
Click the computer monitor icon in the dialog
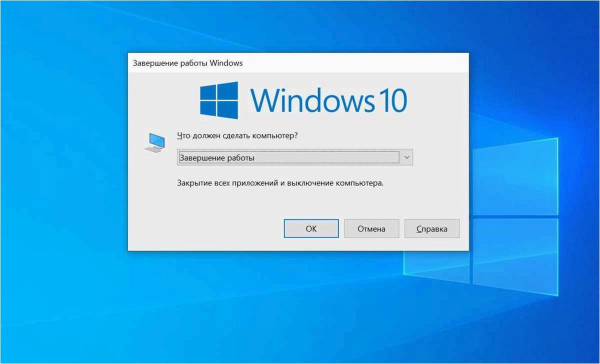click(x=153, y=142)
